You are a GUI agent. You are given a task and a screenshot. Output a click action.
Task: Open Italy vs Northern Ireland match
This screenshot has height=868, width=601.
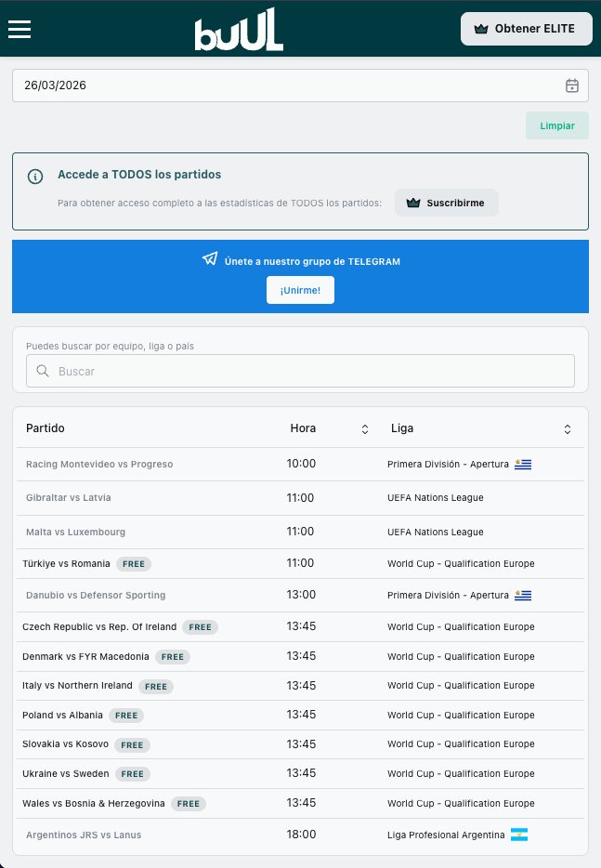(x=77, y=685)
